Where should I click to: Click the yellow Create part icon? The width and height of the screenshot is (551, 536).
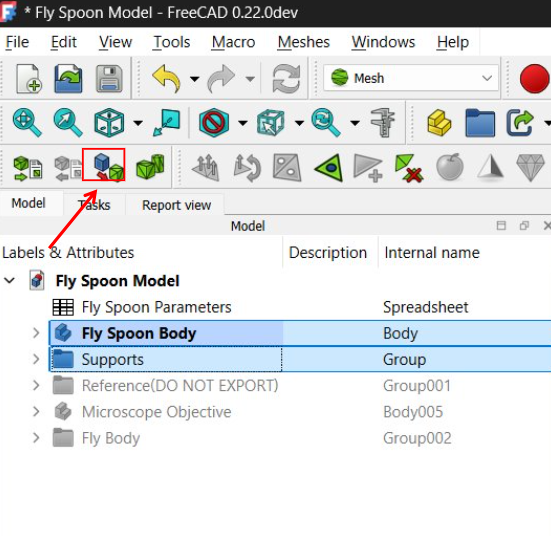tap(439, 123)
